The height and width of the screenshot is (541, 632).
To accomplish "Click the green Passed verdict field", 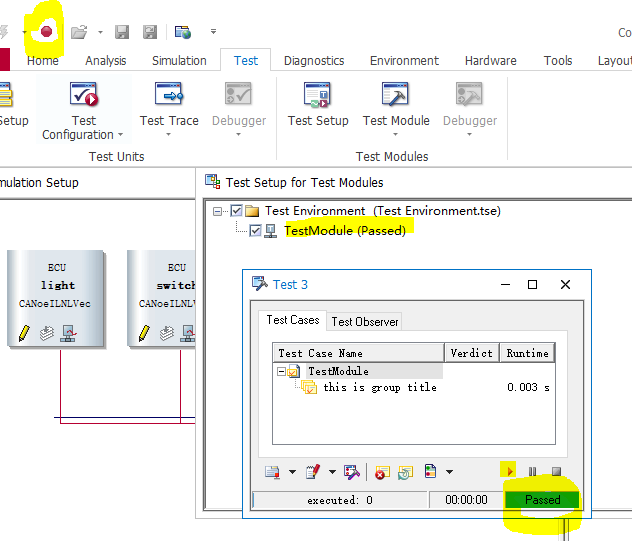I will point(543,500).
